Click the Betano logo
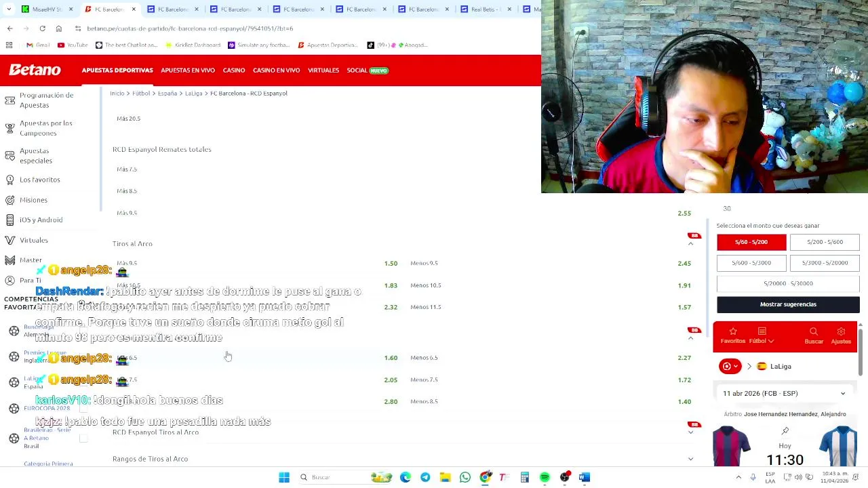 [x=35, y=70]
